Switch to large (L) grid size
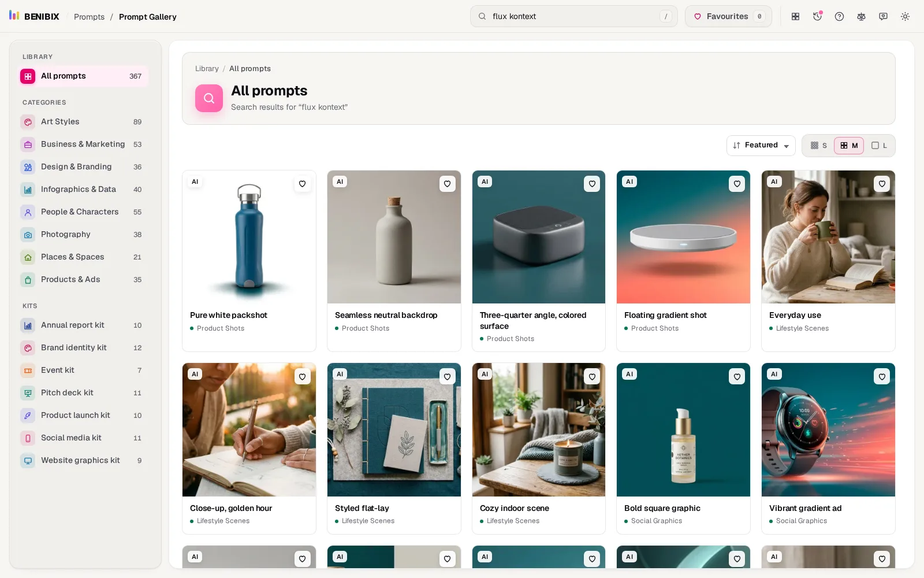Screen dimensions: 924x578 point(879,146)
